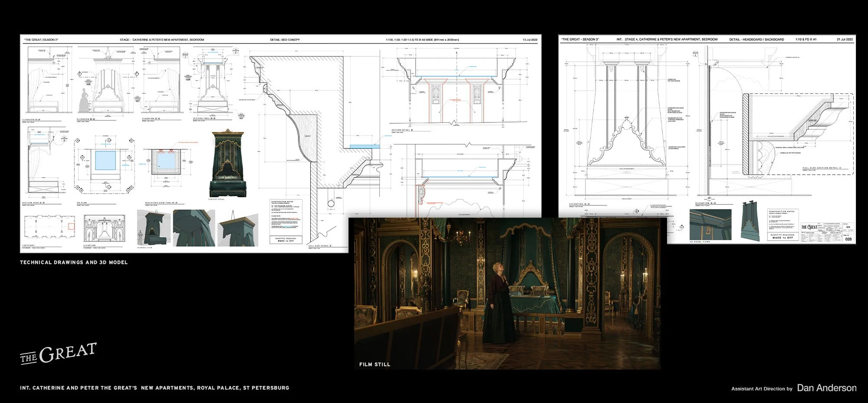
Task: Open the film still bedroom image
Action: pos(507,294)
